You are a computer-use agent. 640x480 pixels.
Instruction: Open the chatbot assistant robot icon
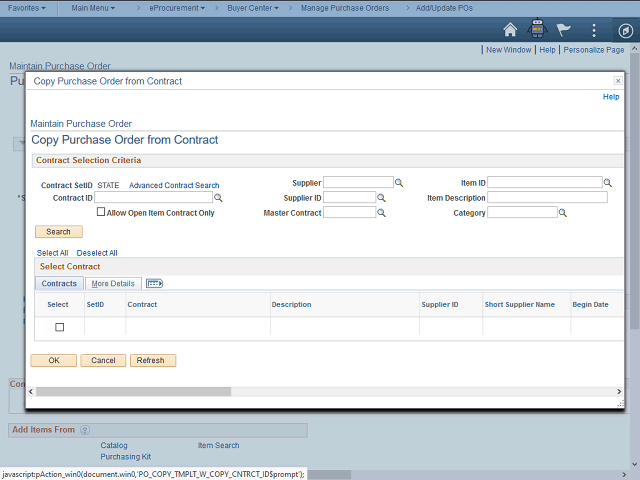[538, 29]
